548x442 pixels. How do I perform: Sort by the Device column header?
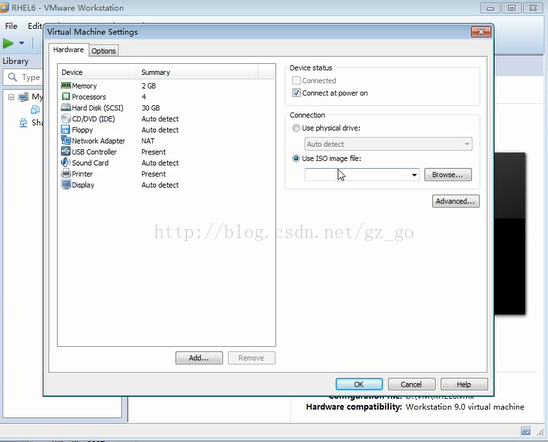[98, 72]
